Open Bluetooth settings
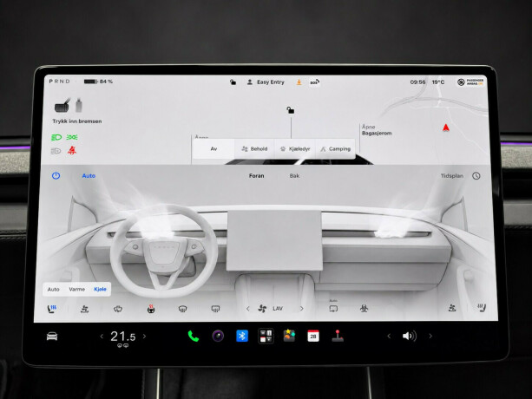 pos(242,336)
